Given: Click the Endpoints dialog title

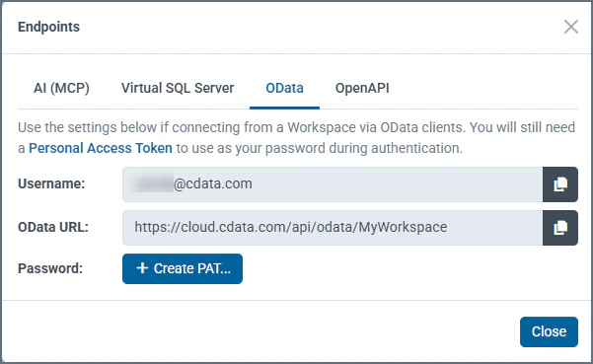Looking at the screenshot, I should 48,27.
